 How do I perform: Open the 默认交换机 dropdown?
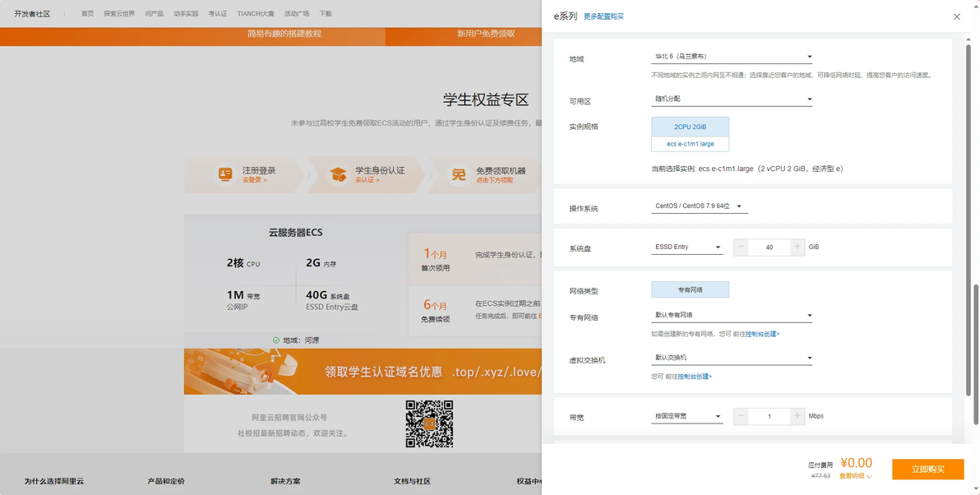(x=731, y=358)
